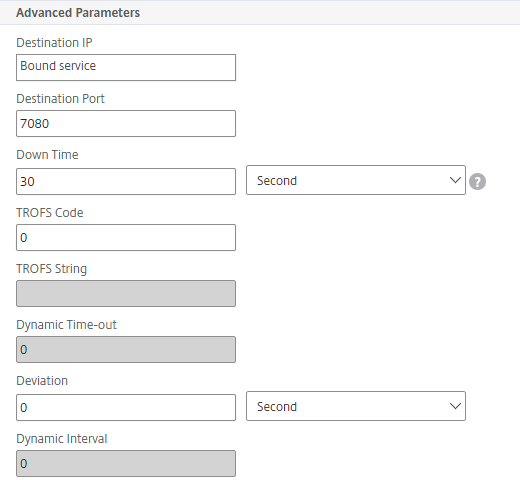The height and width of the screenshot is (480, 520).
Task: Click the Down Time label text
Action: (x=47, y=155)
